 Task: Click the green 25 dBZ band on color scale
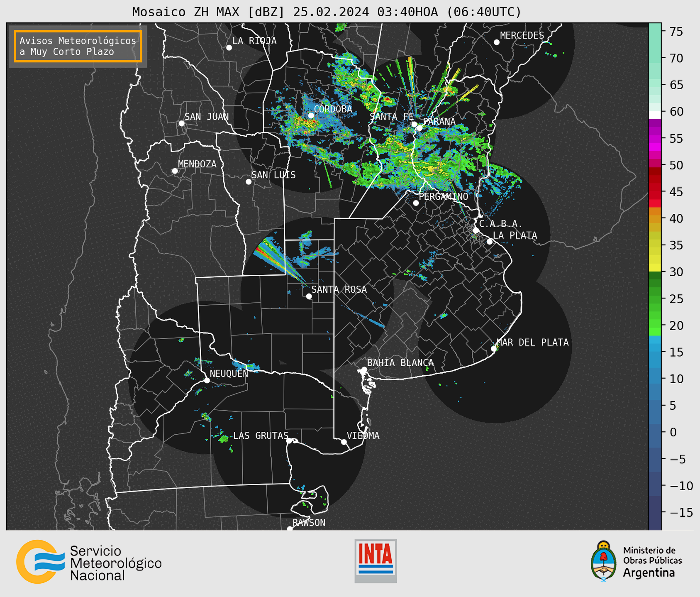[655, 299]
